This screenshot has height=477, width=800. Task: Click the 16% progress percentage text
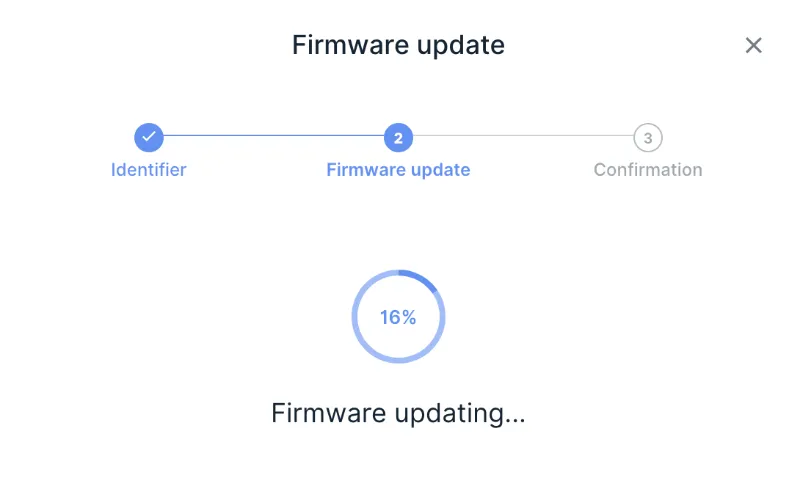[398, 317]
